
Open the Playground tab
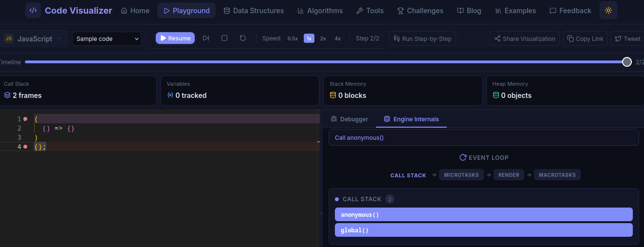(186, 10)
